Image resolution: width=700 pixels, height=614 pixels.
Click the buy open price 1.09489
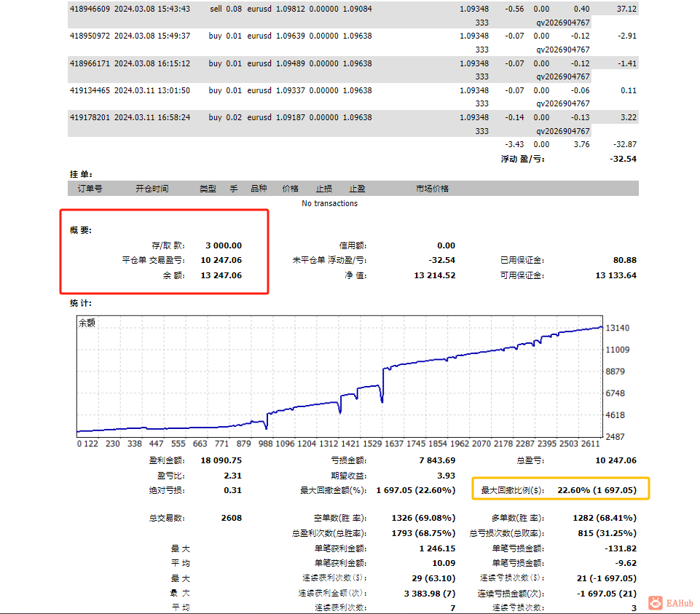click(x=291, y=63)
